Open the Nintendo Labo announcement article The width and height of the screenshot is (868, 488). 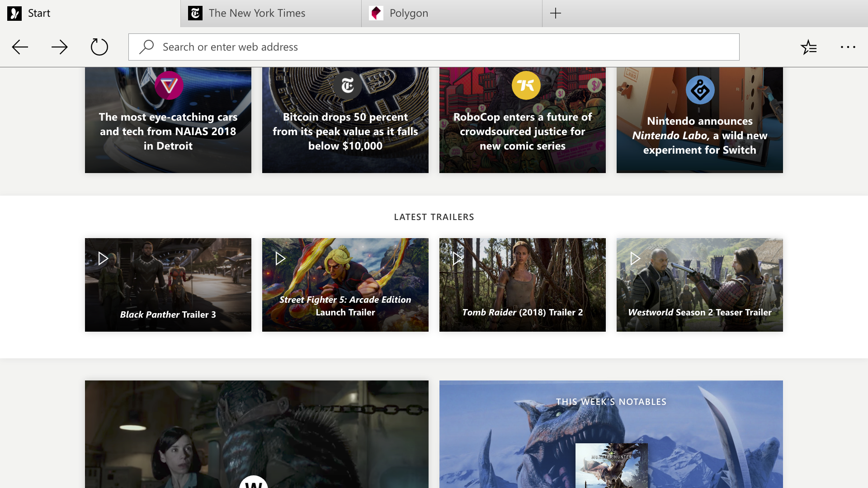(x=700, y=120)
